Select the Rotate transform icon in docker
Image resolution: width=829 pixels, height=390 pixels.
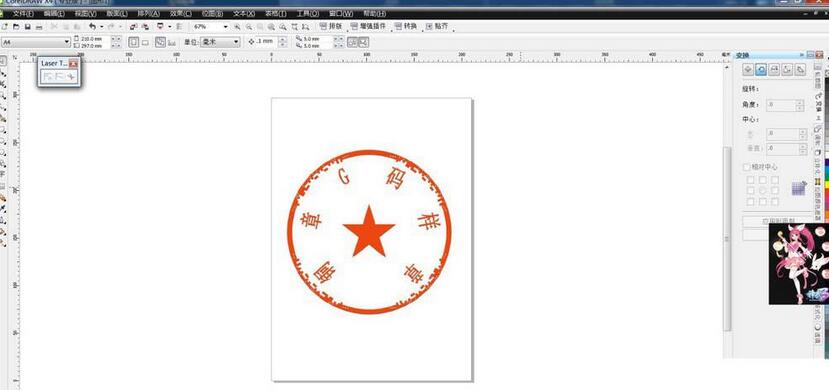761,69
